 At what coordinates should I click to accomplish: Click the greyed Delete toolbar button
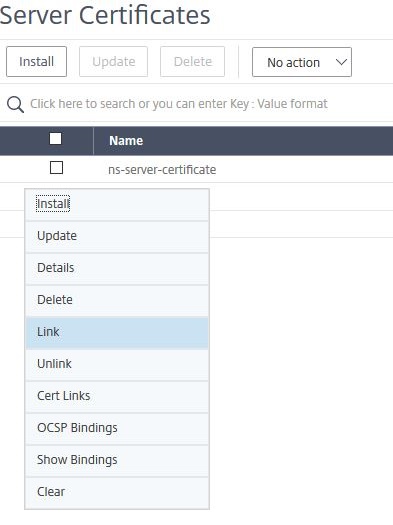pyautogui.click(x=192, y=62)
